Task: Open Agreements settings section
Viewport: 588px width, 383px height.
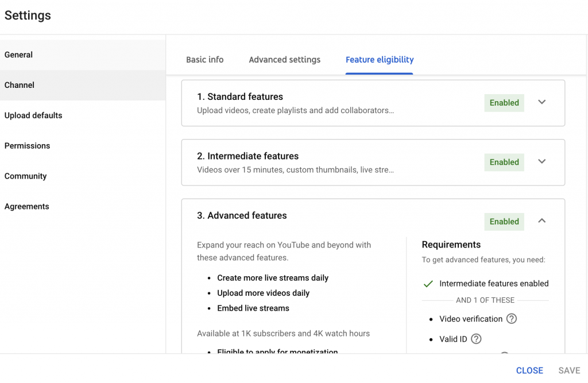Action: [x=83, y=207]
